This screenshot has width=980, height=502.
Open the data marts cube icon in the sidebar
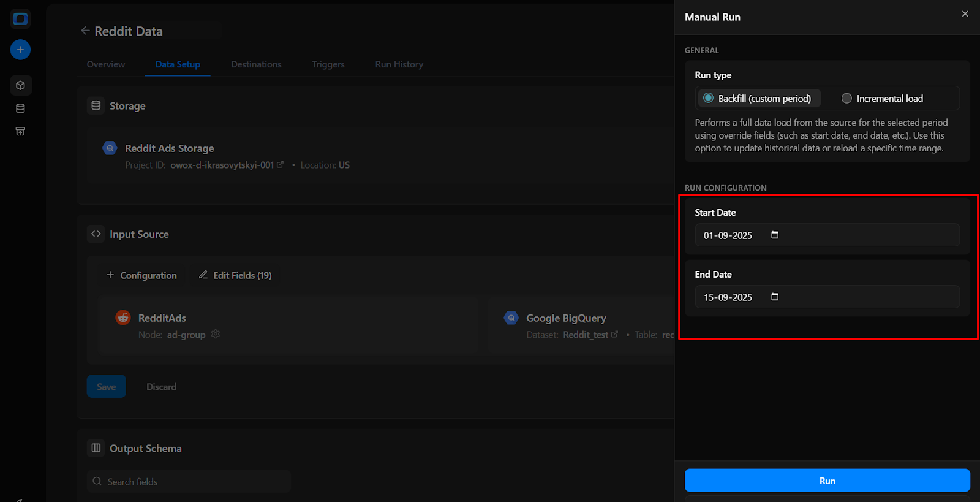pyautogui.click(x=20, y=85)
